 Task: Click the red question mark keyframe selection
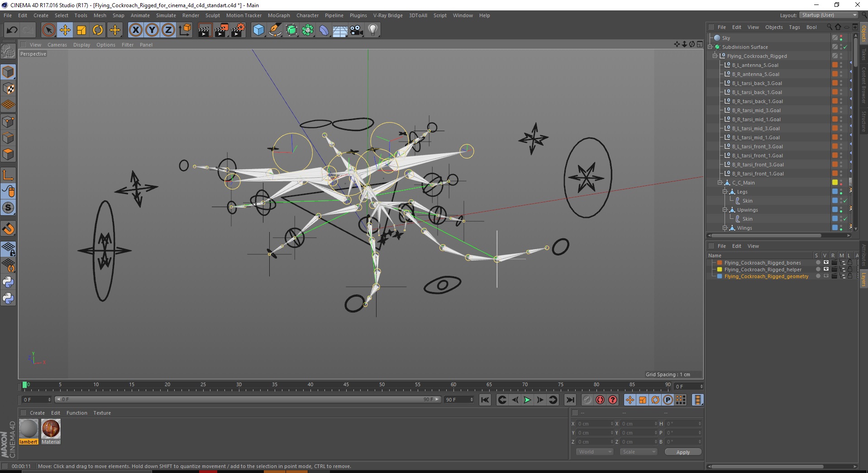(613, 400)
